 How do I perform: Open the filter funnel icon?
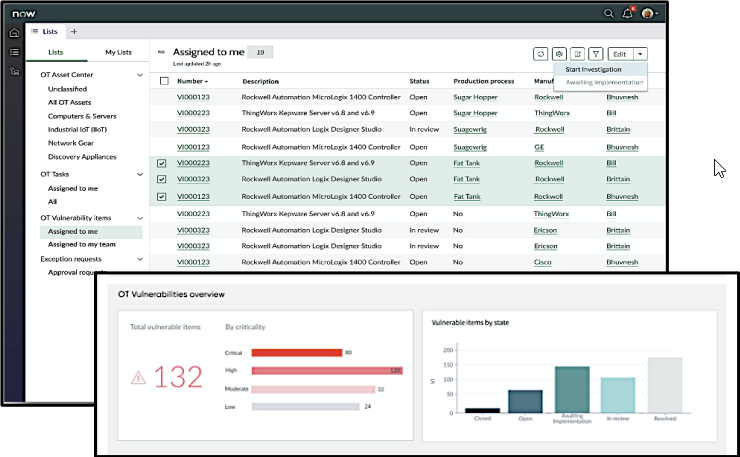click(x=596, y=54)
